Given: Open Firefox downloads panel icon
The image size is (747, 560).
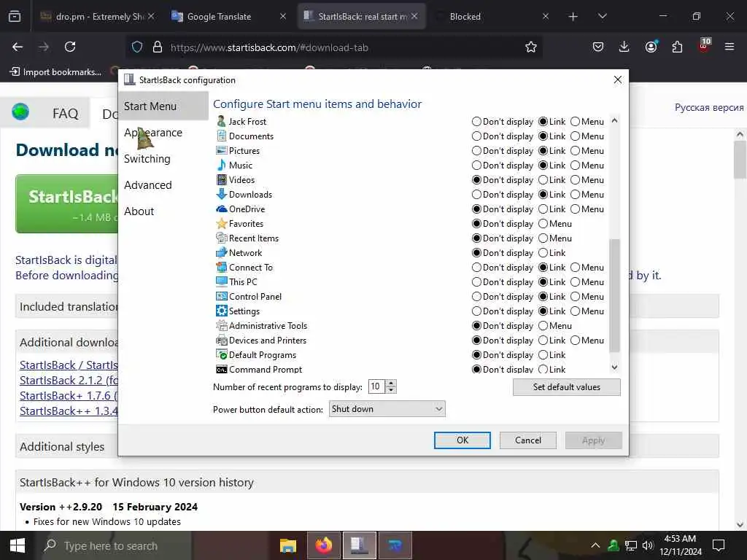Looking at the screenshot, I should point(624,47).
